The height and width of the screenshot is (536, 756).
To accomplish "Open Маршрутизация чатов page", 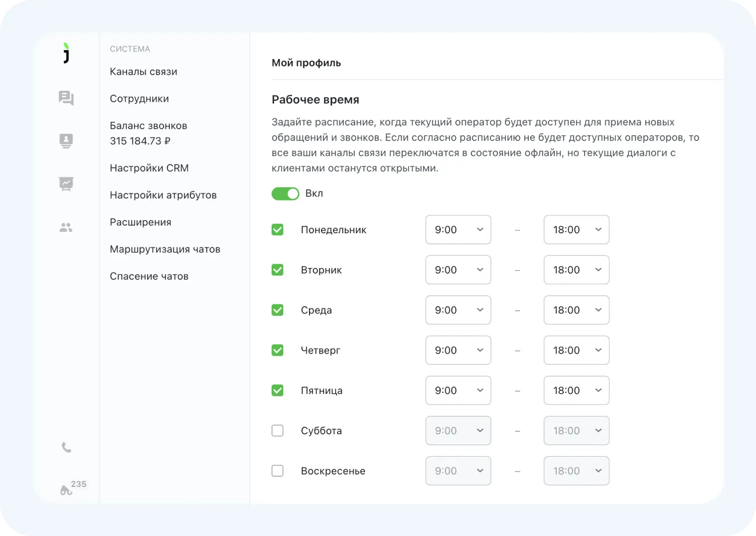I will click(x=165, y=249).
